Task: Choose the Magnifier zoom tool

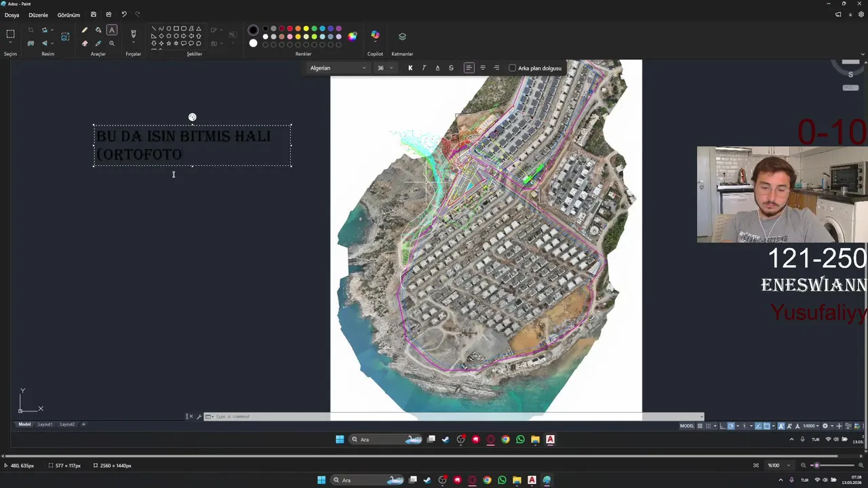Action: [112, 43]
